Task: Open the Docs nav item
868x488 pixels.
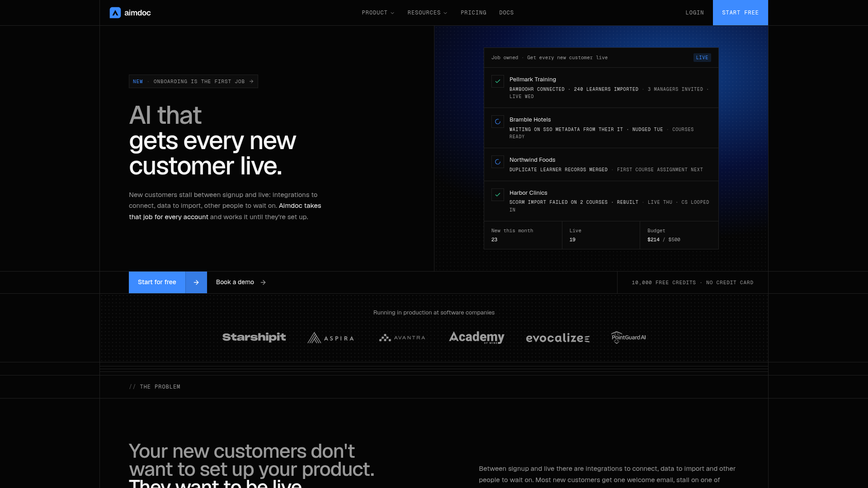Action: [x=506, y=13]
